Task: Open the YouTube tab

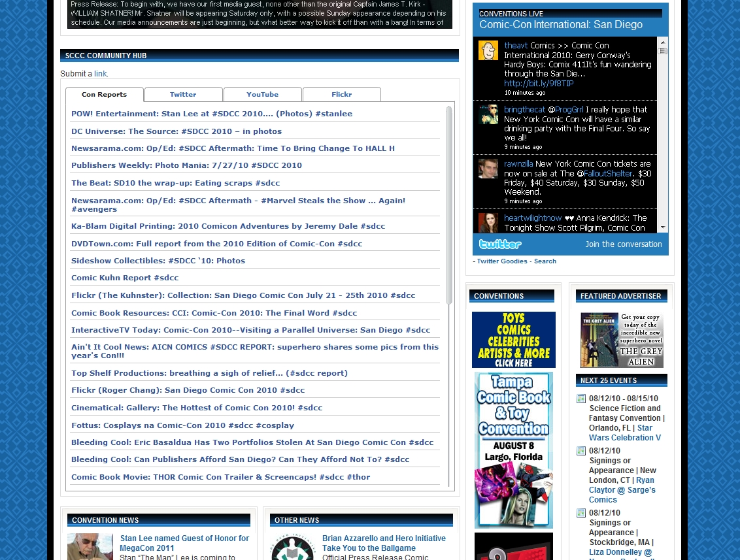Action: point(262,95)
